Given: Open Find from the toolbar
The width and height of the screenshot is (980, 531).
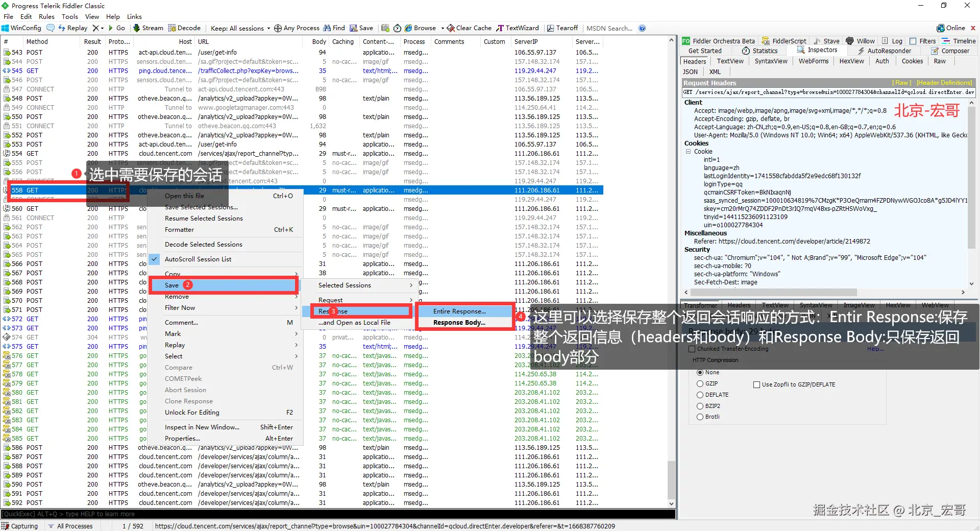Looking at the screenshot, I should pos(334,28).
